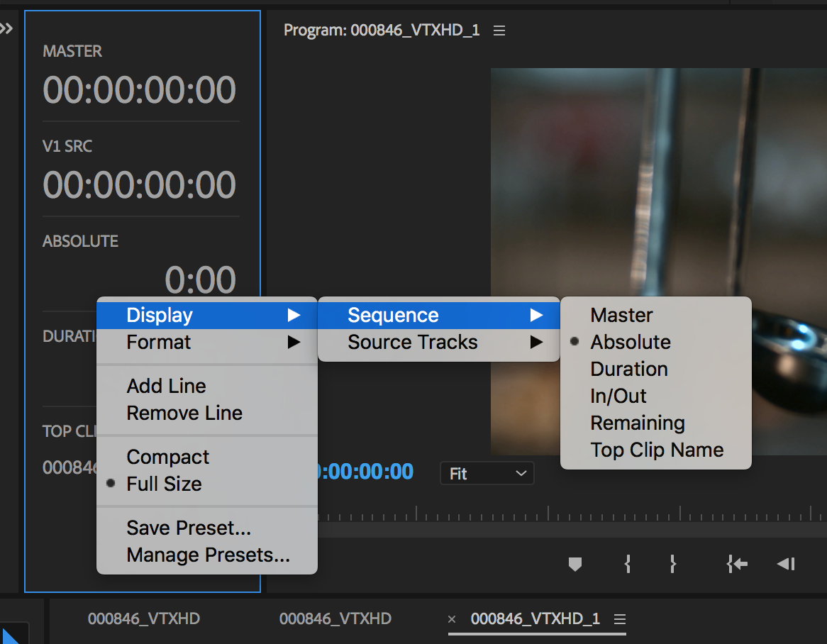Open the 000846_VTXHD_1 timeline panel menu

pyautogui.click(x=620, y=618)
